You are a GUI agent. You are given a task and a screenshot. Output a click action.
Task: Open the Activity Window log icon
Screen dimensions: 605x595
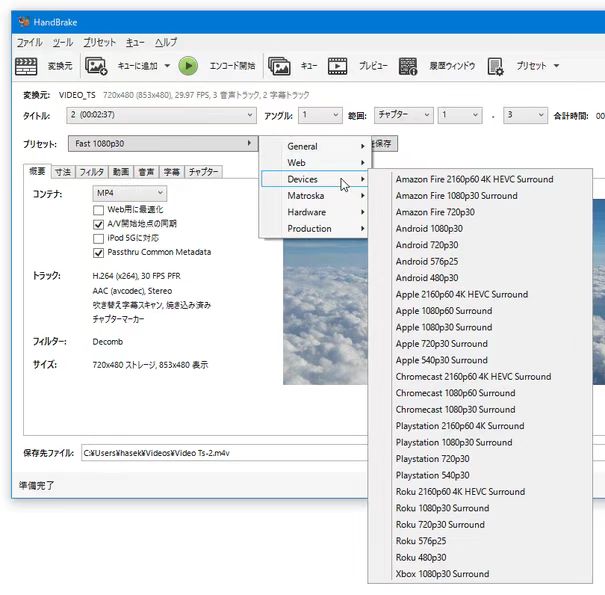pyautogui.click(x=408, y=66)
